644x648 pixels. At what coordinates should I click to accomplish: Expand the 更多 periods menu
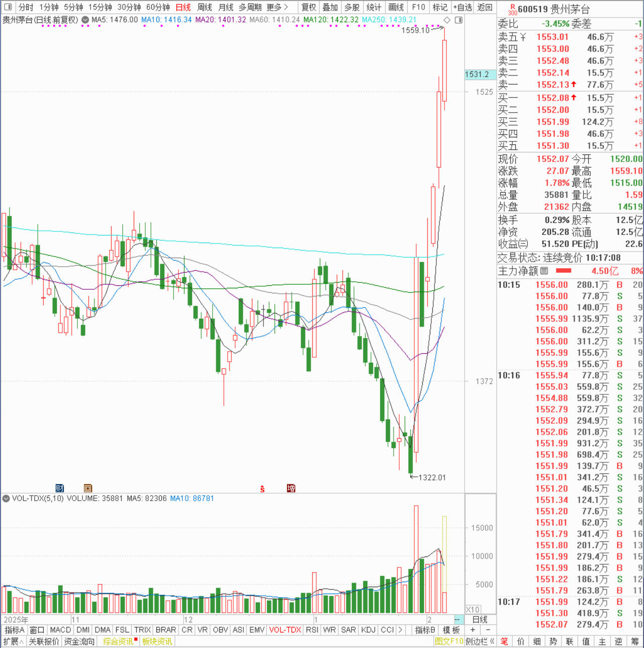tap(278, 7)
